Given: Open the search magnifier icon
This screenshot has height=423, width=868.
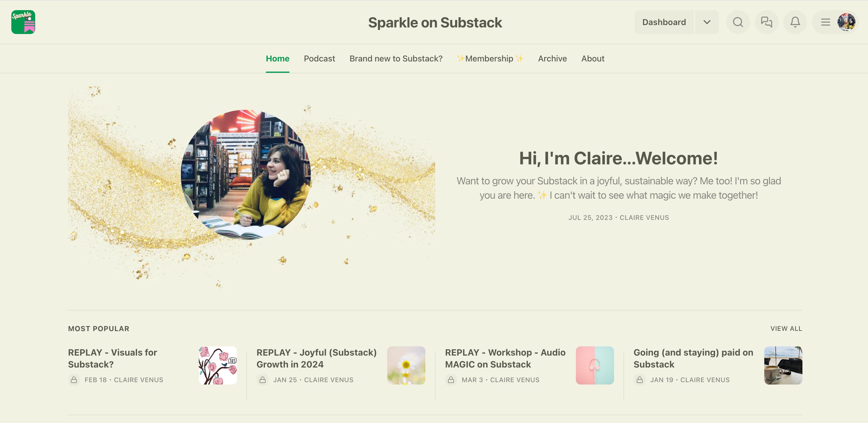Looking at the screenshot, I should click(x=738, y=22).
